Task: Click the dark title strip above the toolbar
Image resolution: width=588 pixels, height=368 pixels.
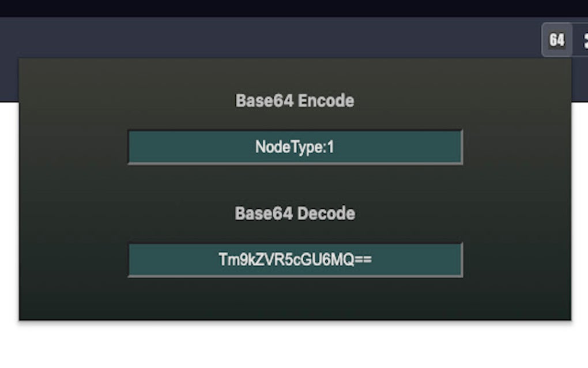Action: pos(288,7)
